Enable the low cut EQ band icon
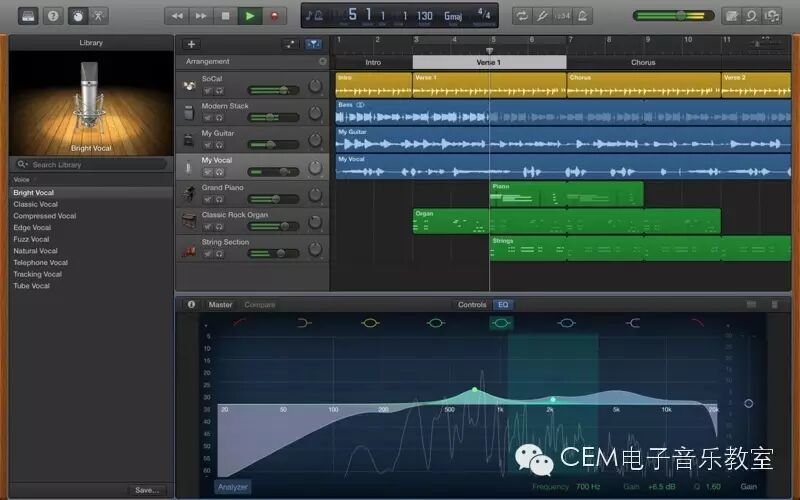 [240, 322]
